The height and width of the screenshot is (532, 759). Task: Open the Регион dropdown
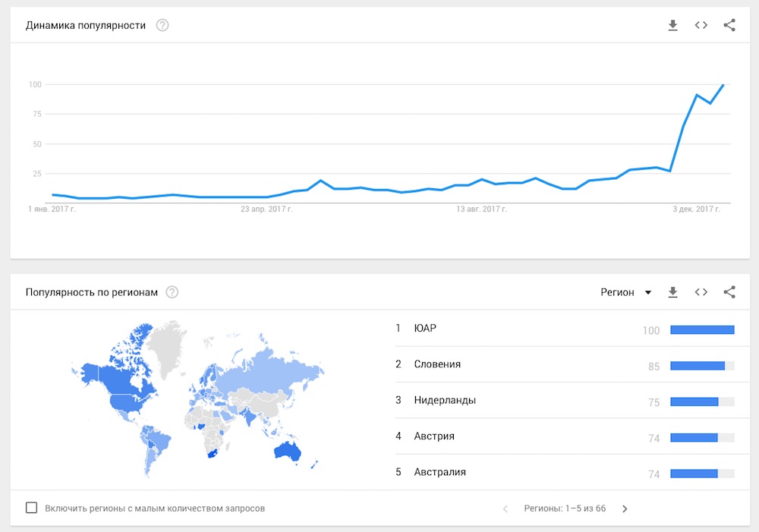tap(626, 292)
